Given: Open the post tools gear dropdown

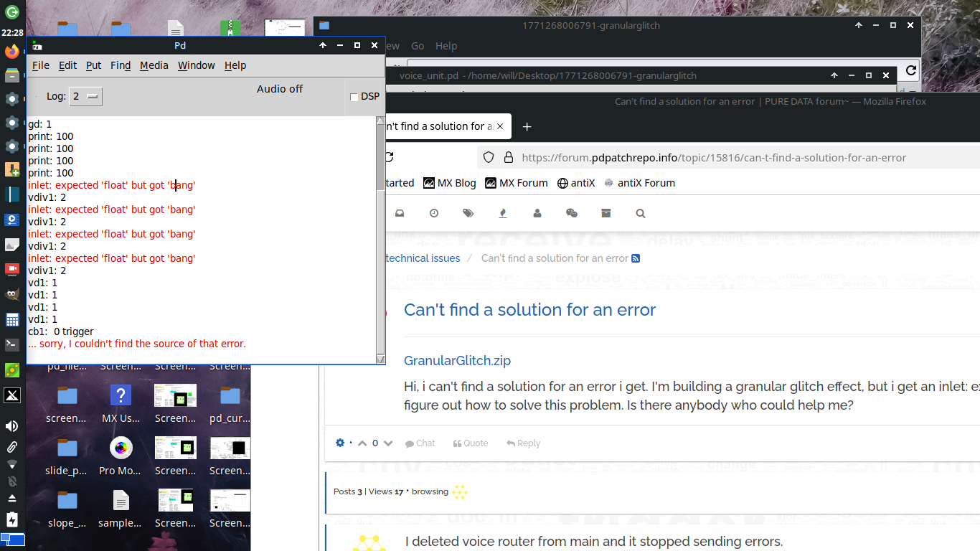Looking at the screenshot, I should [x=340, y=443].
